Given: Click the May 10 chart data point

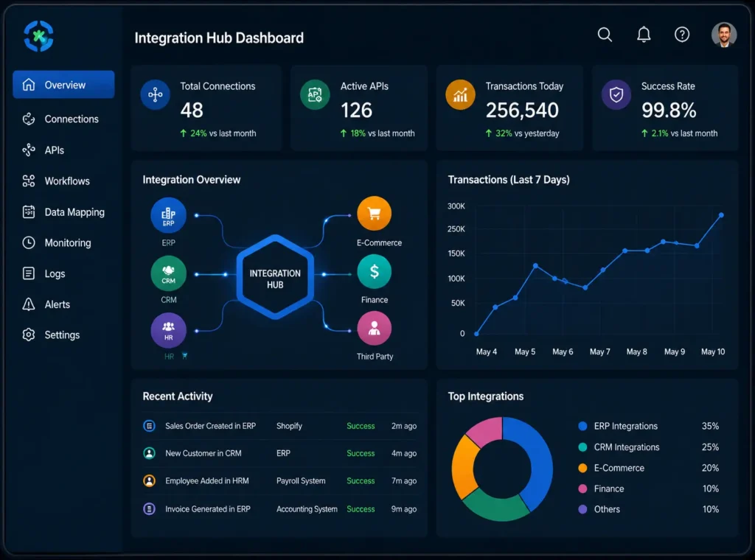Looking at the screenshot, I should coord(721,215).
